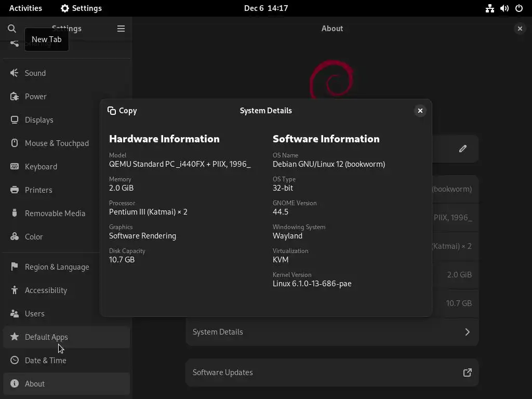The image size is (532, 399).
Task: Click the System Details row
Action: [332, 332]
